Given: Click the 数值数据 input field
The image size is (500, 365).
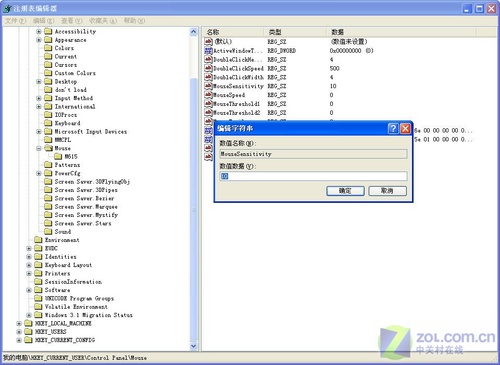Looking at the screenshot, I should point(313,176).
